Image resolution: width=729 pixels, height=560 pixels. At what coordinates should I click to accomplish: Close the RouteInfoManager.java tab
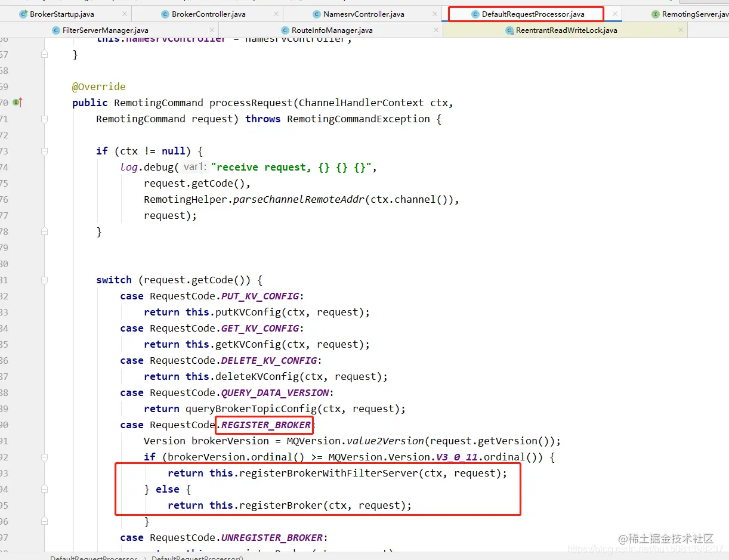tap(436, 30)
